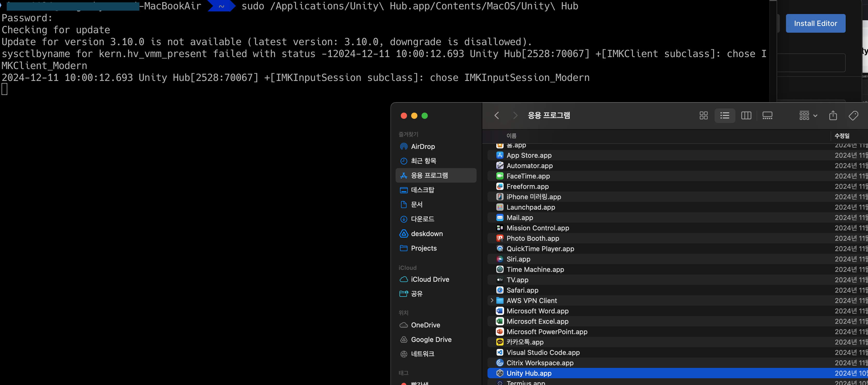
Task: Select Safari.app in the applications list
Action: (522, 290)
